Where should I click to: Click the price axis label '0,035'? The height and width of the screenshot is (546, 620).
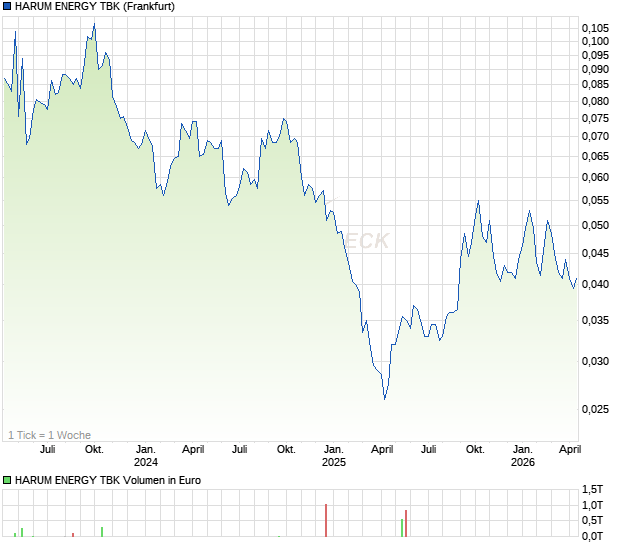tap(595, 320)
